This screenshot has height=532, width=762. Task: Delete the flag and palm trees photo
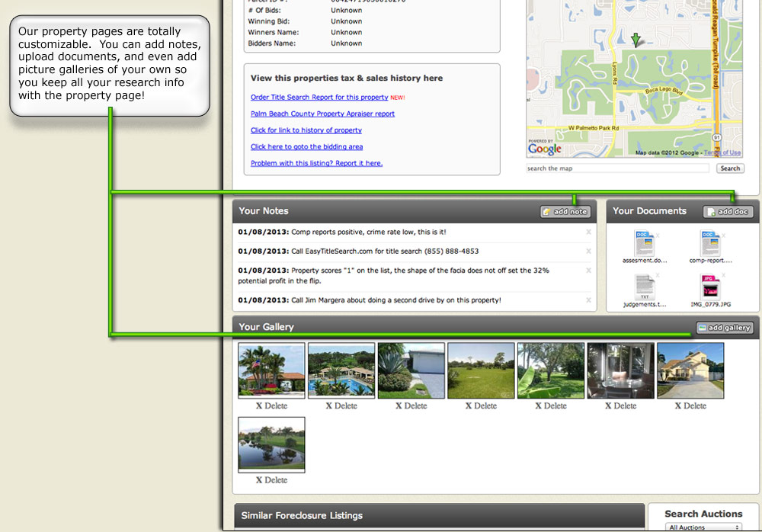point(272,405)
